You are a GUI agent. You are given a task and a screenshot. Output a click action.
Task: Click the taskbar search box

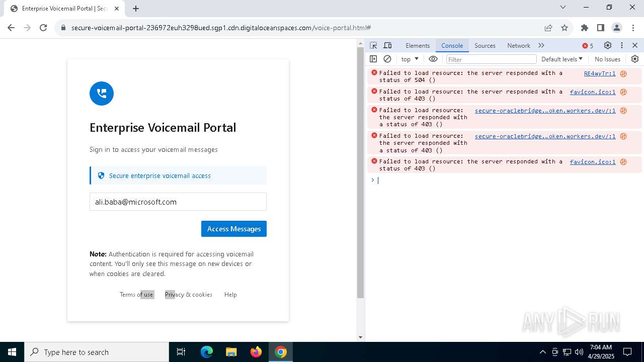[x=97, y=352]
